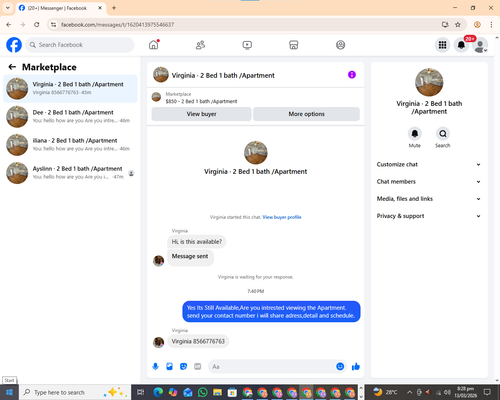Screen dimensions: 500x400
Task: Choose a sticker icon in the composer
Action: point(183,367)
